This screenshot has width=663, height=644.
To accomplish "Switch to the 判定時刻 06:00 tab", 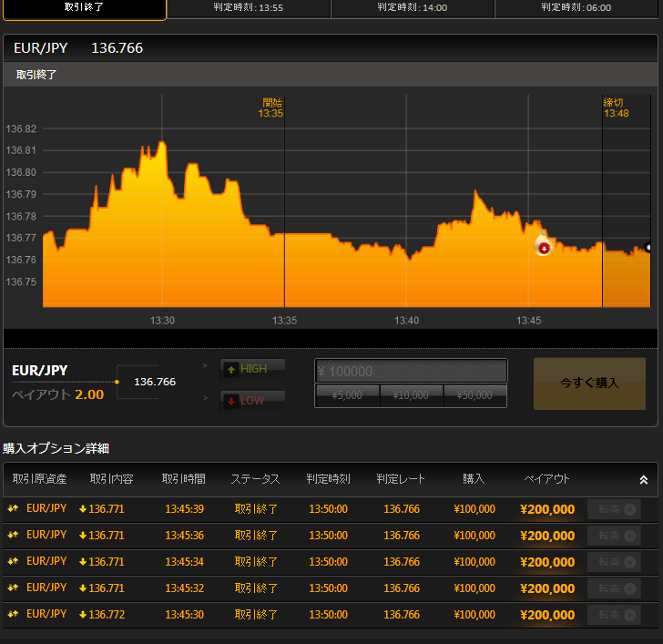I will (x=576, y=7).
